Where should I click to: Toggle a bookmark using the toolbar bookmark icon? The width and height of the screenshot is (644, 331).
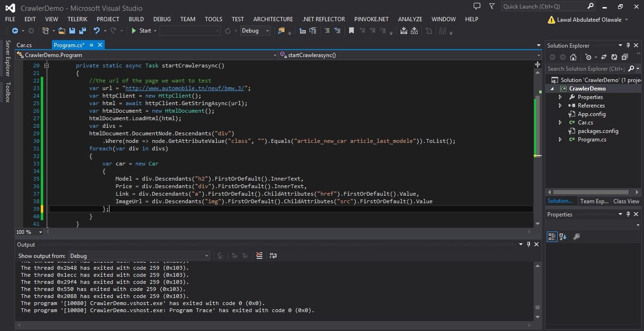point(351,31)
